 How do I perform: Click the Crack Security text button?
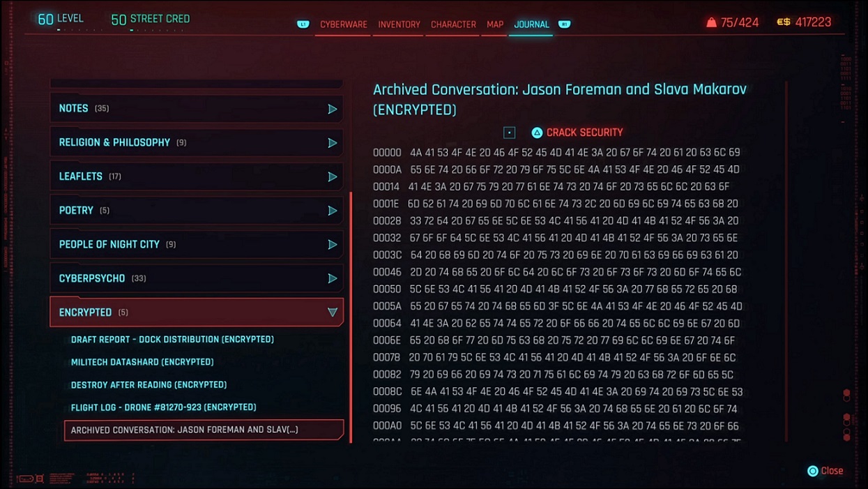(x=584, y=133)
